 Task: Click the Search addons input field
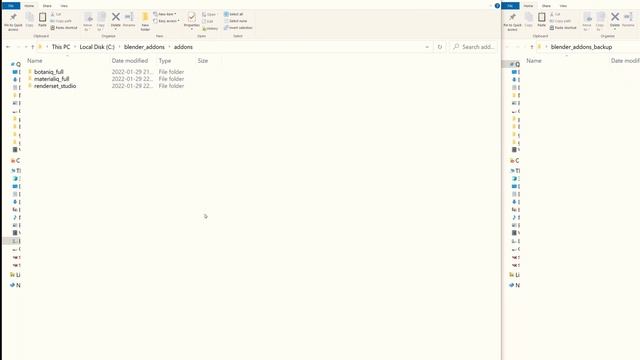pyautogui.click(x=473, y=47)
